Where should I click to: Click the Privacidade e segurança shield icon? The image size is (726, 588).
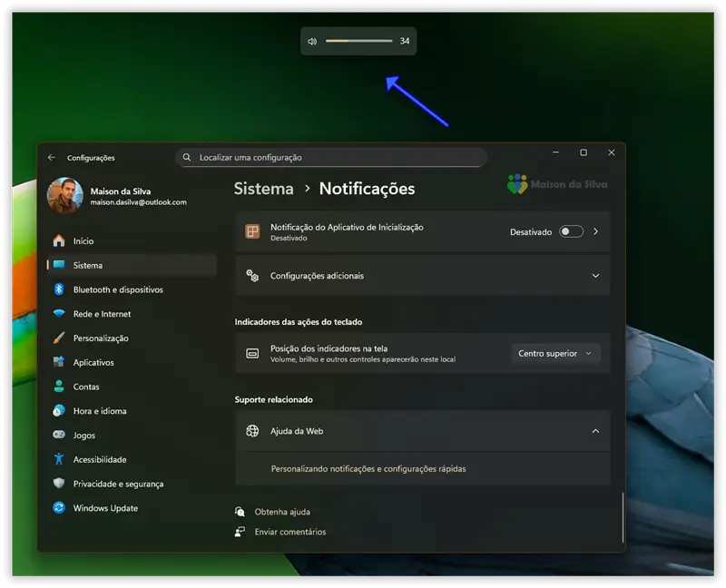[59, 484]
